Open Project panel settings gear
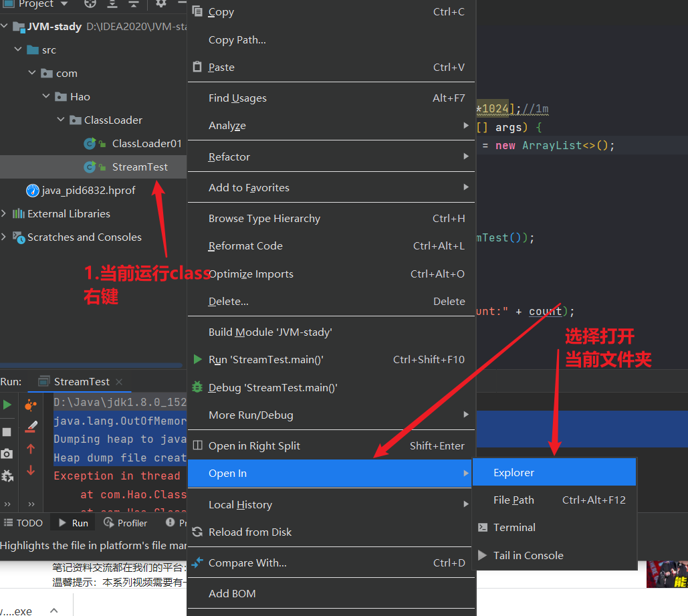Image resolution: width=688 pixels, height=616 pixels. click(x=161, y=4)
